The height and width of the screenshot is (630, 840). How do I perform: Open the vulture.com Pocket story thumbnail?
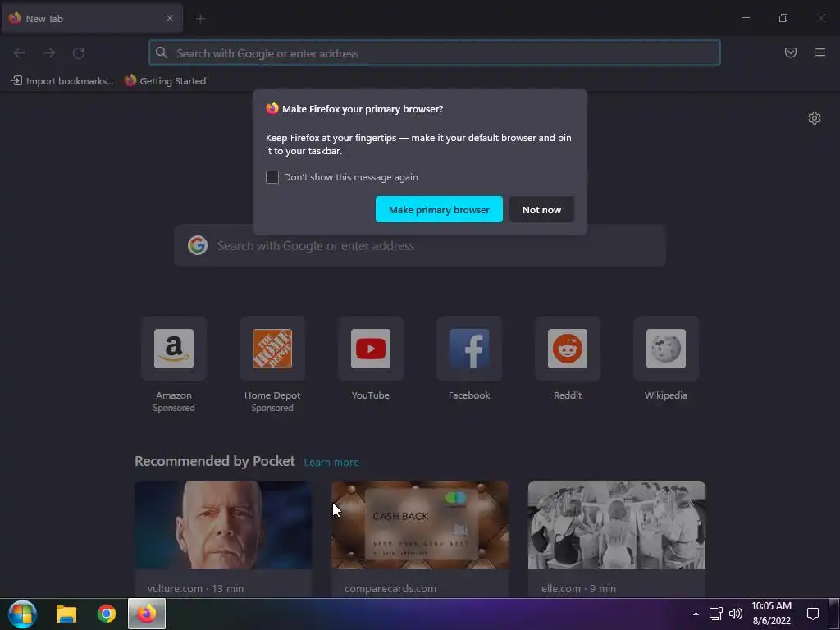223,525
